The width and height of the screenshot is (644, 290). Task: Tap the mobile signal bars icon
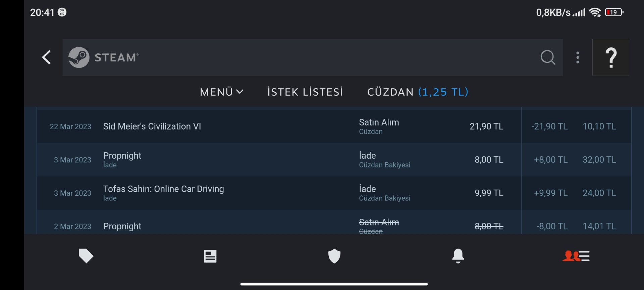(579, 13)
